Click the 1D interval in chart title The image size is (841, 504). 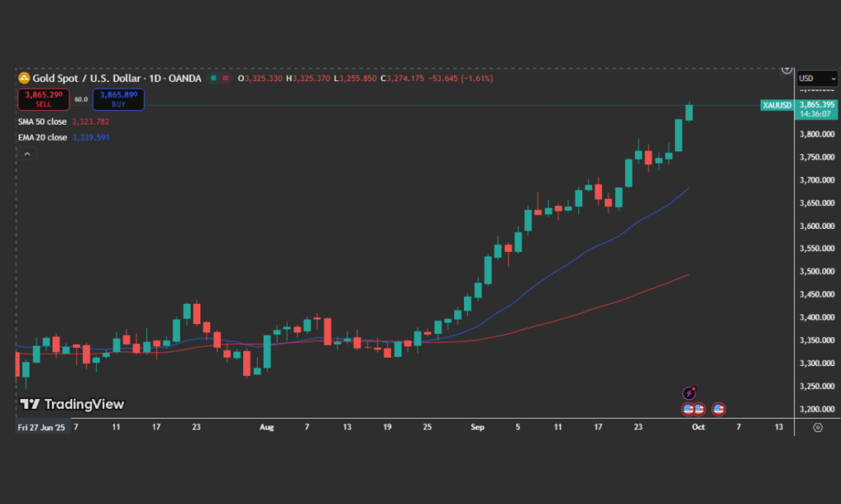point(154,78)
